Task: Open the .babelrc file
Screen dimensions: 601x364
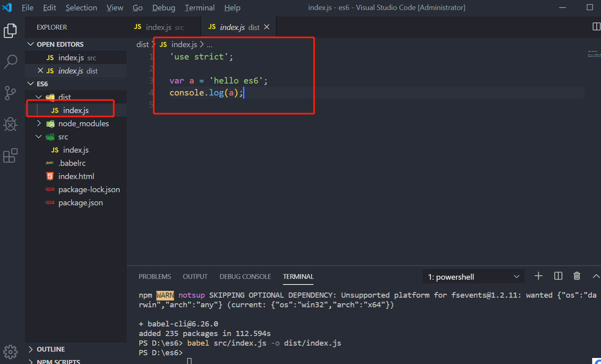Action: [72, 163]
